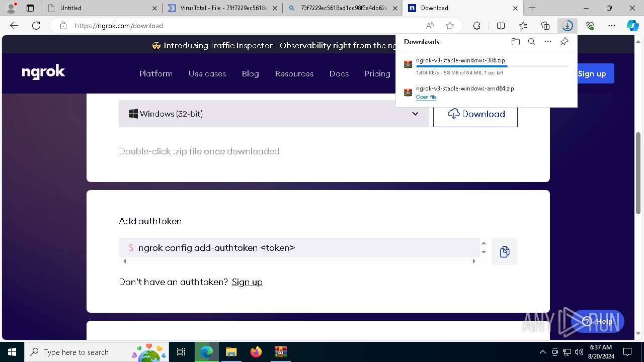Click the taskbar search box
Viewport: 644px width, 362px height.
[96, 352]
